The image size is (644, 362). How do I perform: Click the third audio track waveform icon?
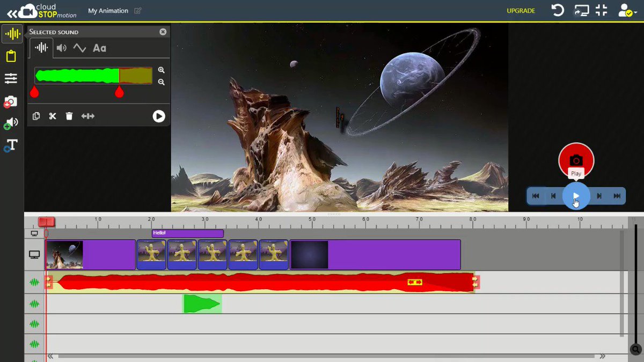34,324
